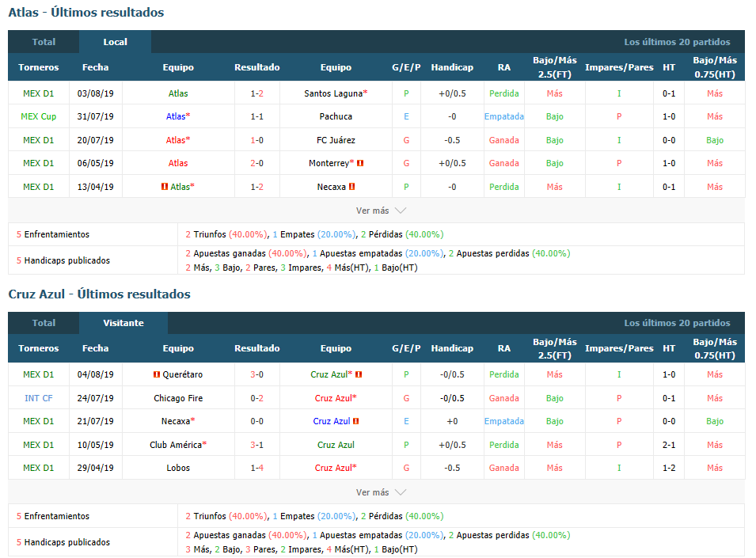The height and width of the screenshot is (558, 756).
Task: Click the date 31/07/19
Action: pyautogui.click(x=96, y=116)
